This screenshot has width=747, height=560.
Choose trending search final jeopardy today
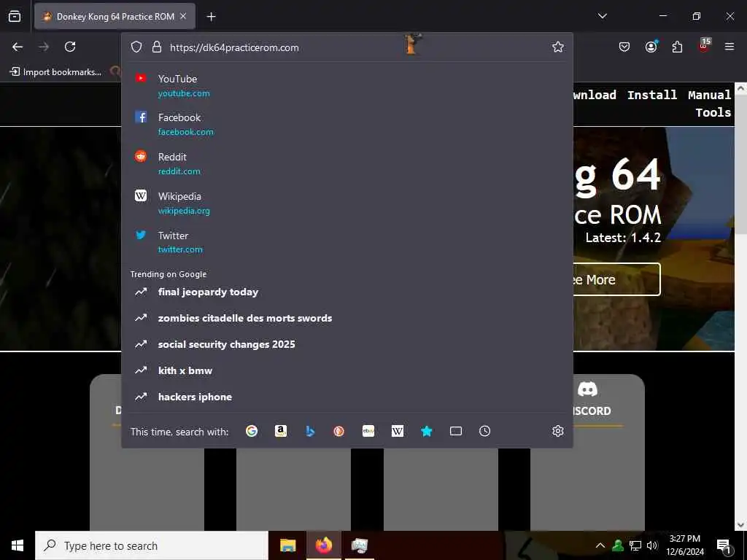point(347,292)
